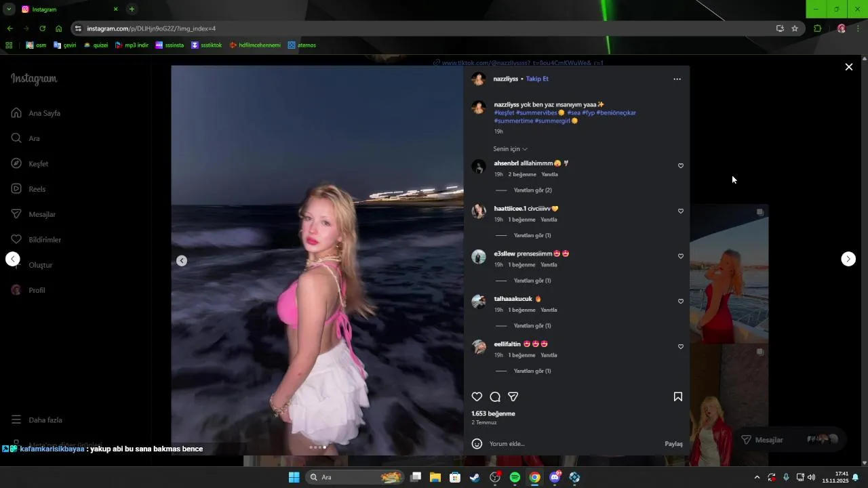Open the mp3 indir bookmark

[x=132, y=45]
